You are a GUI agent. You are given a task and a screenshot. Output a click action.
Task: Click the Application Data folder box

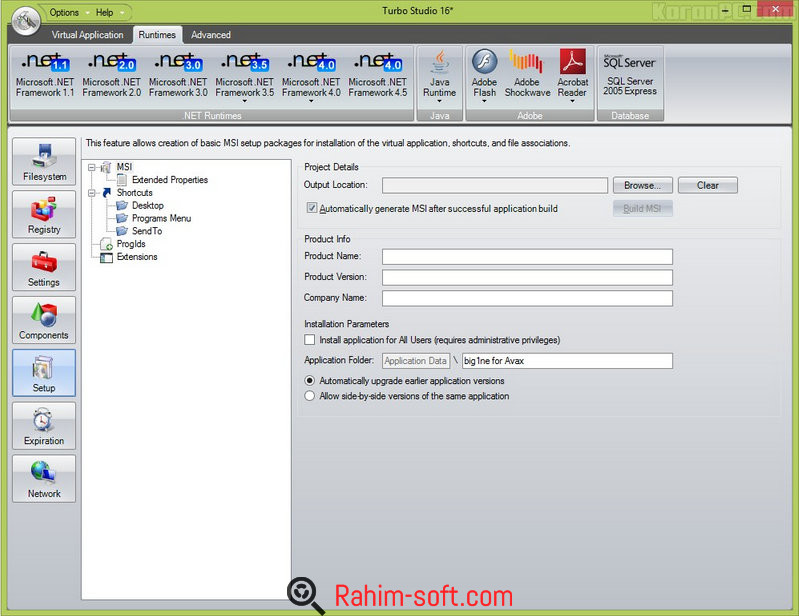pyautogui.click(x=416, y=361)
